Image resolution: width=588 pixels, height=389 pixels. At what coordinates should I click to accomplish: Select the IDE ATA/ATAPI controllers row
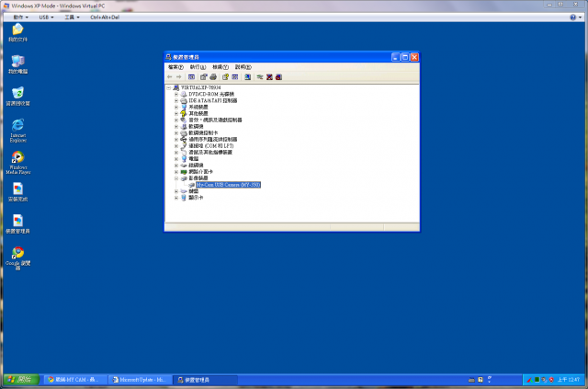coord(212,100)
